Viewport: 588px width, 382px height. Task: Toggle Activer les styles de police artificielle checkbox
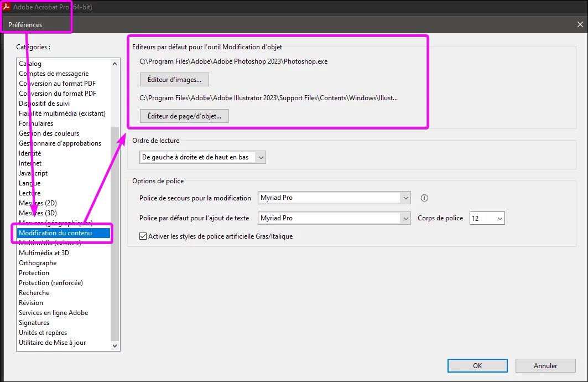[143, 236]
